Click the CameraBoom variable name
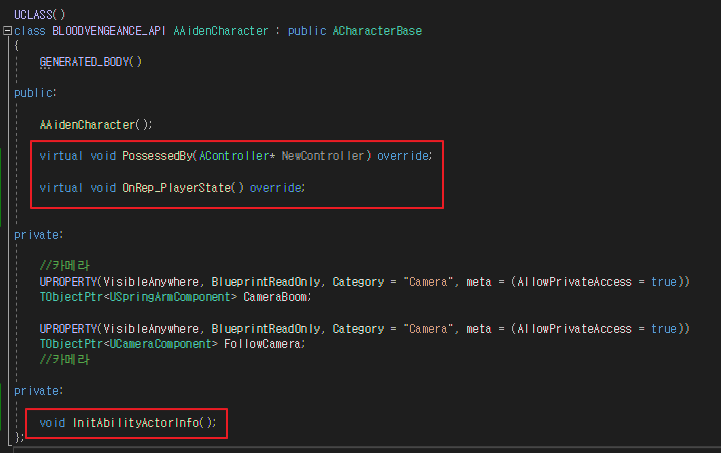Viewport: 721px width, 453px height. (x=275, y=297)
